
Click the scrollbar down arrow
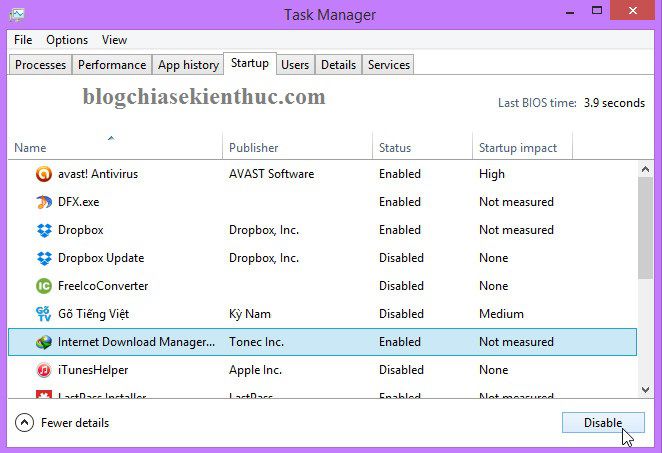(x=645, y=390)
